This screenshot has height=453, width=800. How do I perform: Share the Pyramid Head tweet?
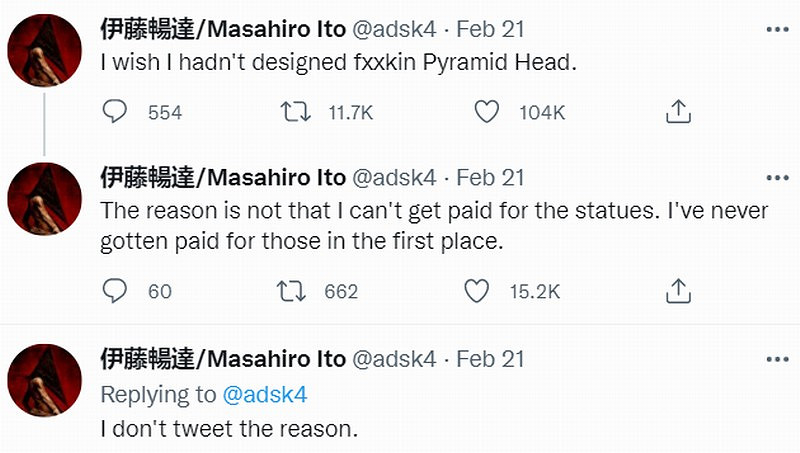click(679, 112)
